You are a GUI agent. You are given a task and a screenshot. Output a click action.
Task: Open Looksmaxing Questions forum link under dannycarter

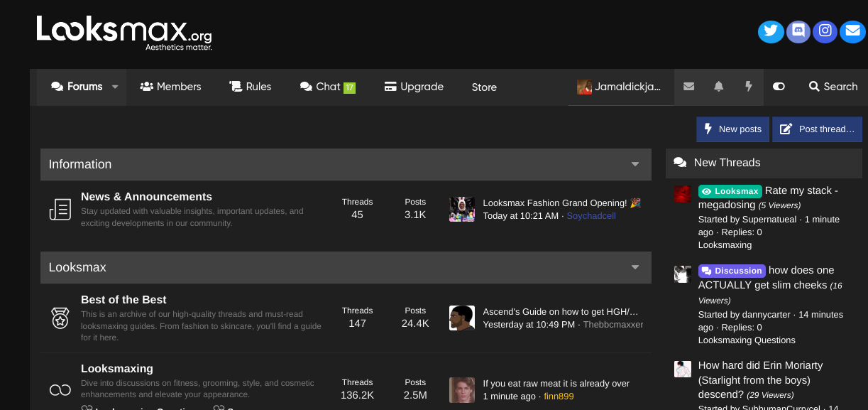[747, 340]
